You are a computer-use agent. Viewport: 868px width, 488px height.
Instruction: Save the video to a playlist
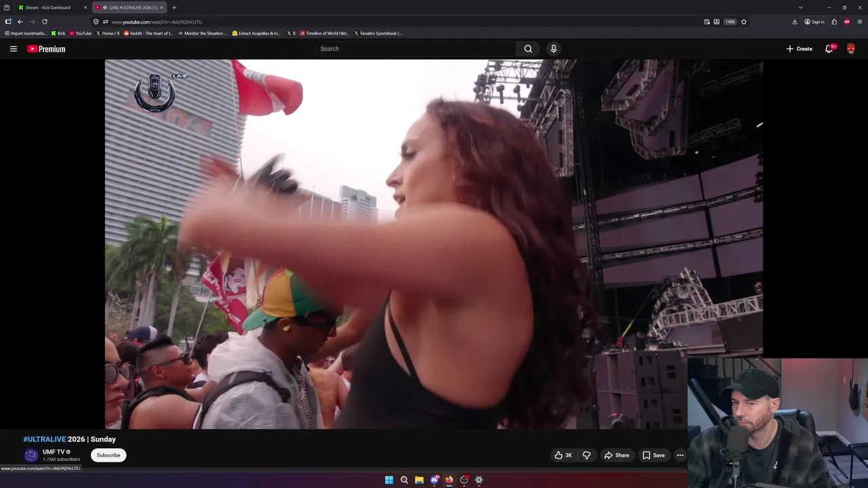[x=654, y=455]
